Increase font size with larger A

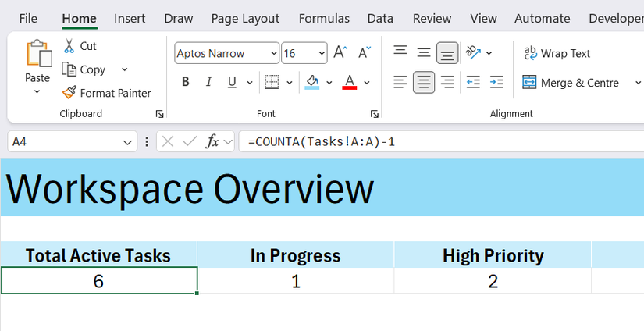pyautogui.click(x=340, y=52)
